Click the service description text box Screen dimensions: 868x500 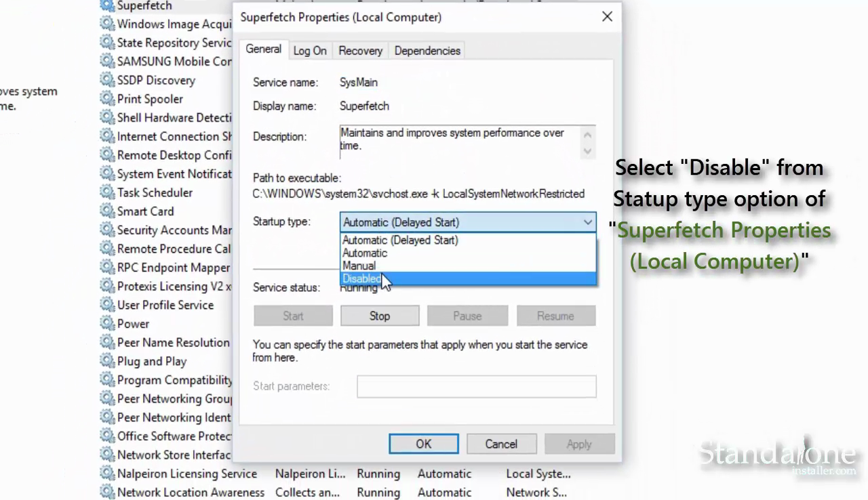pyautogui.click(x=467, y=142)
